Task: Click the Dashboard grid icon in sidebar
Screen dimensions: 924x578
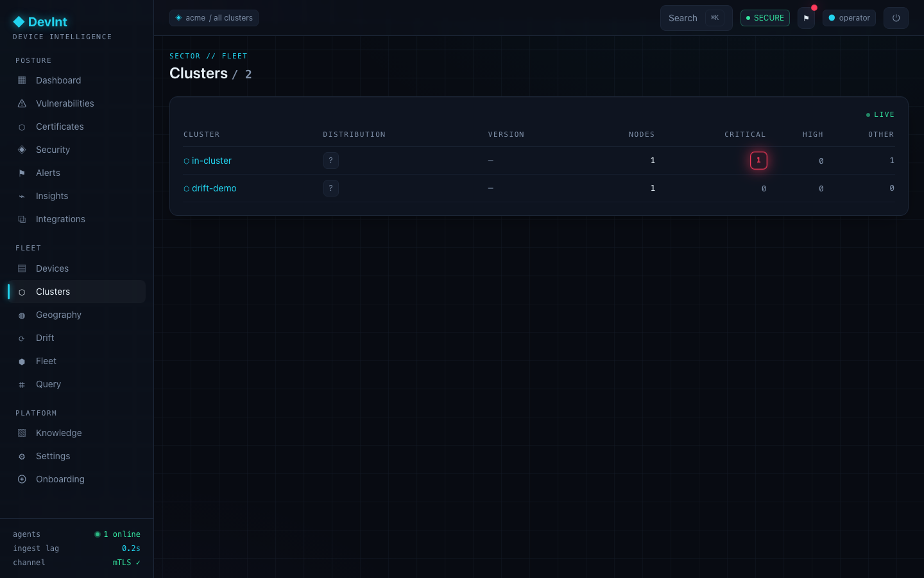Action: [x=22, y=80]
